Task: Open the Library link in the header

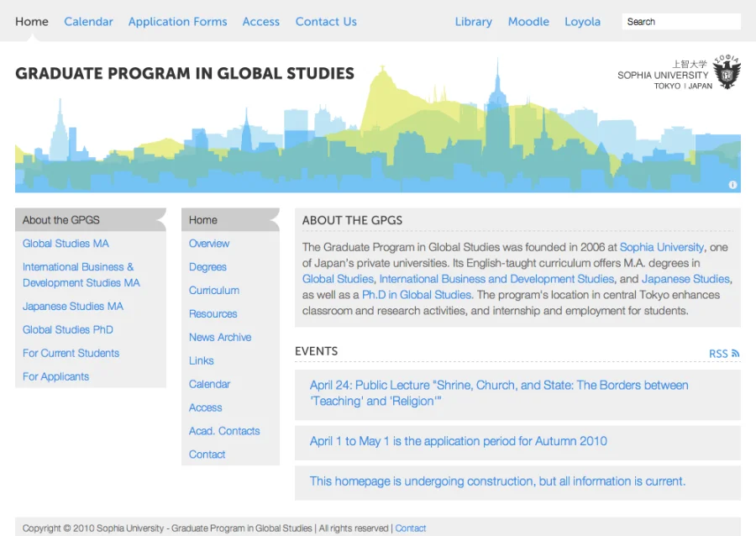Action: pyautogui.click(x=474, y=22)
